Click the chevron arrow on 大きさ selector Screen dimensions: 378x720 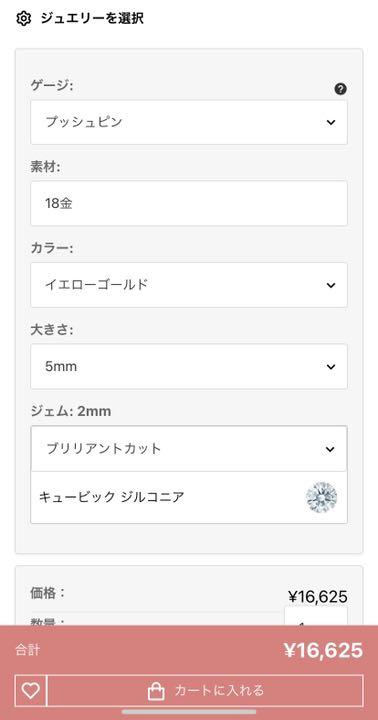[331, 366]
